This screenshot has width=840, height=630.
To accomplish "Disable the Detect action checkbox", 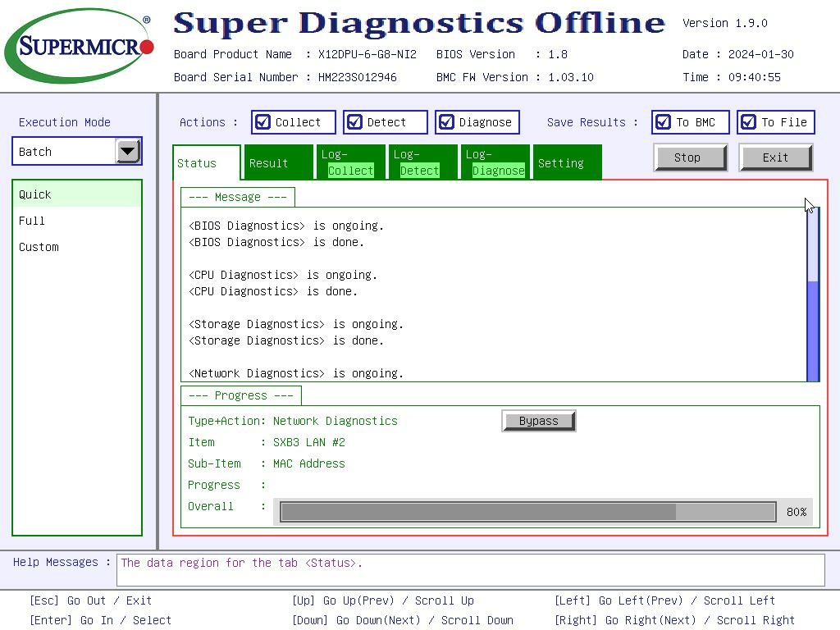I will click(x=354, y=121).
